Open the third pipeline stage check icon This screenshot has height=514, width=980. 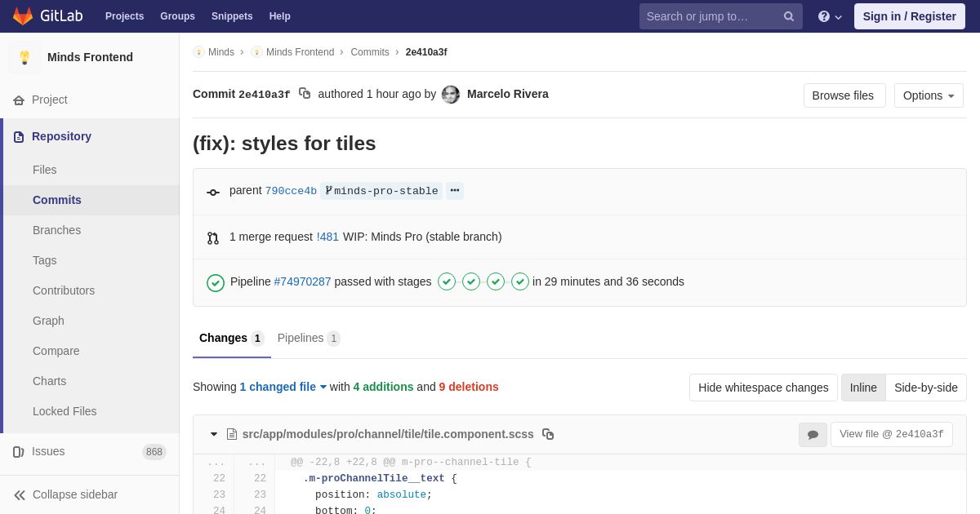coord(496,281)
